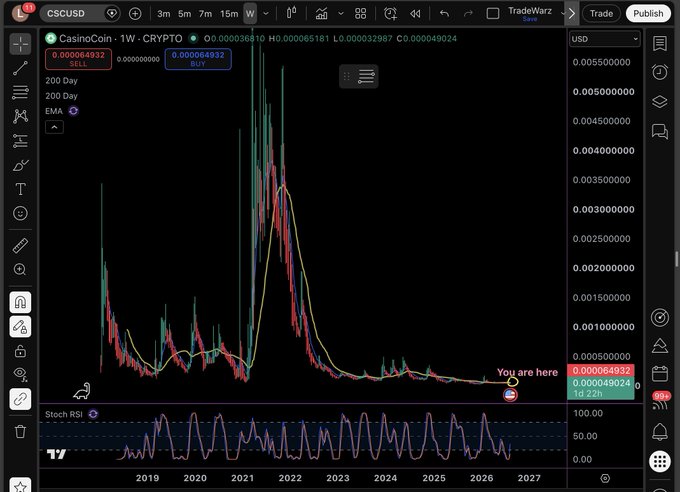Activate the zoom in tool
Viewport: 680px width, 492px height.
click(20, 269)
